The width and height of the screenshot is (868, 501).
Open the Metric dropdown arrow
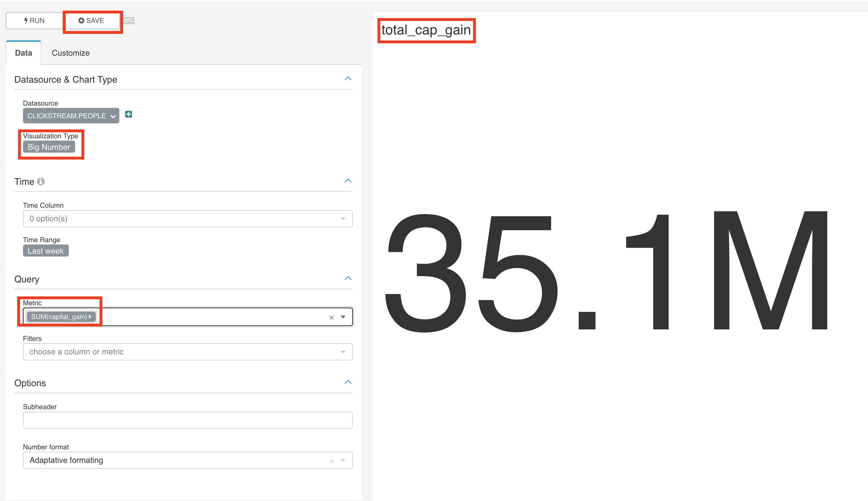pos(343,317)
